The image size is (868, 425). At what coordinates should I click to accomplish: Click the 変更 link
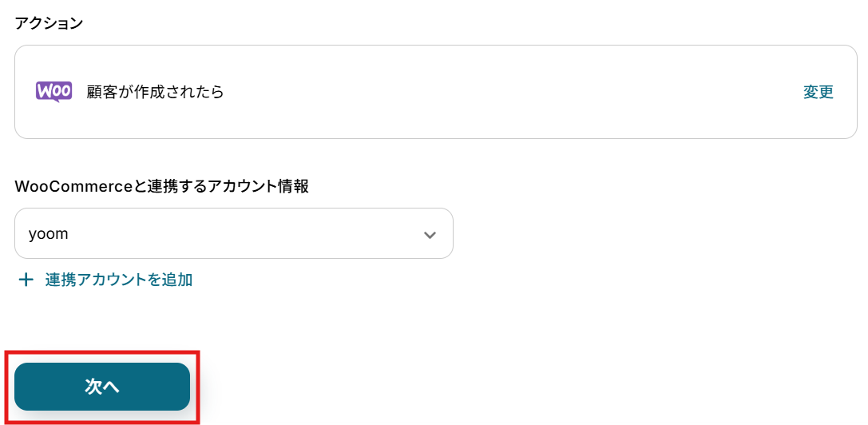[x=818, y=92]
